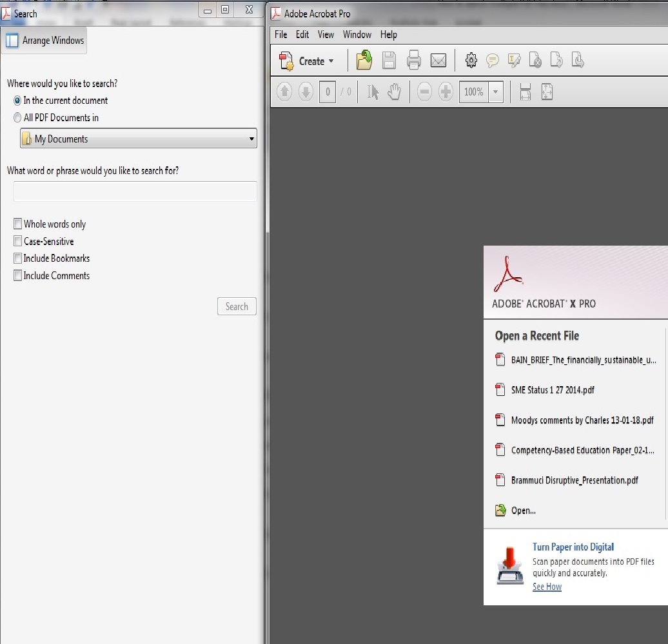Click the Zoom in plus icon
The image size is (668, 644).
click(446, 92)
